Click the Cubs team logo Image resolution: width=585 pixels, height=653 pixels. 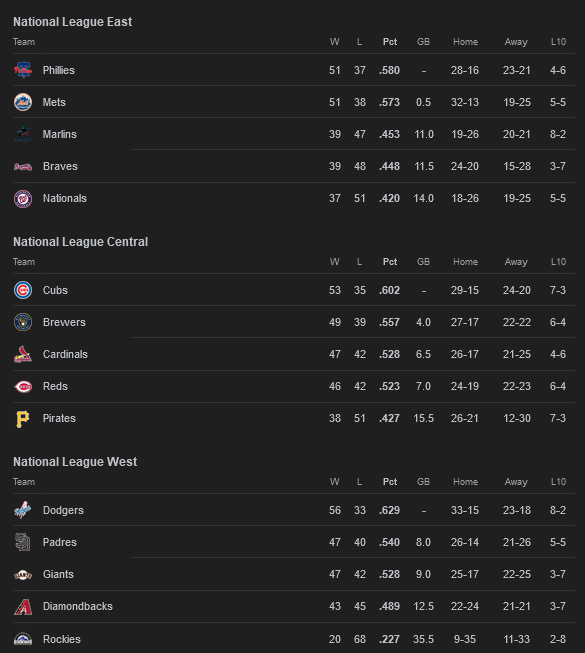23,290
